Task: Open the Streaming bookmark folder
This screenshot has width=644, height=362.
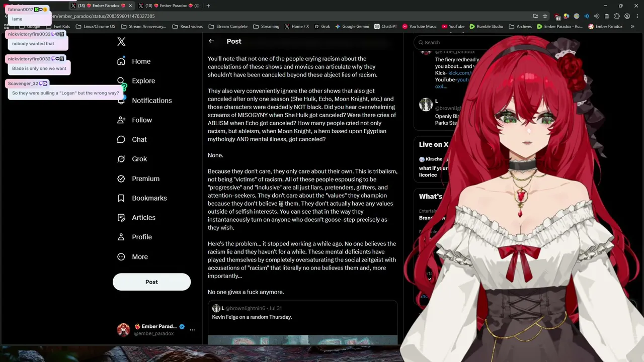Action: click(266, 26)
